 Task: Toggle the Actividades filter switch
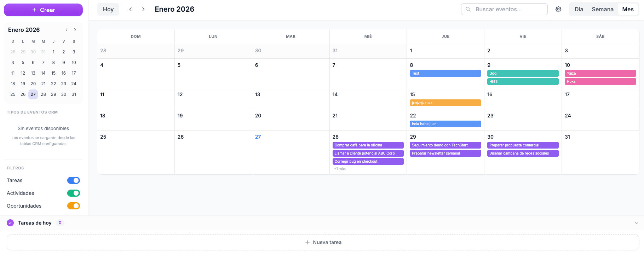[74, 193]
